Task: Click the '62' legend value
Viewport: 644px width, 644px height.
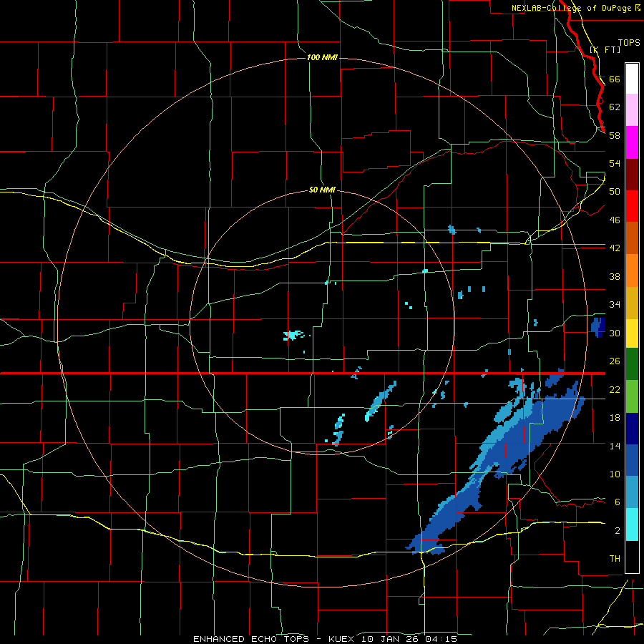Action: 615,107
